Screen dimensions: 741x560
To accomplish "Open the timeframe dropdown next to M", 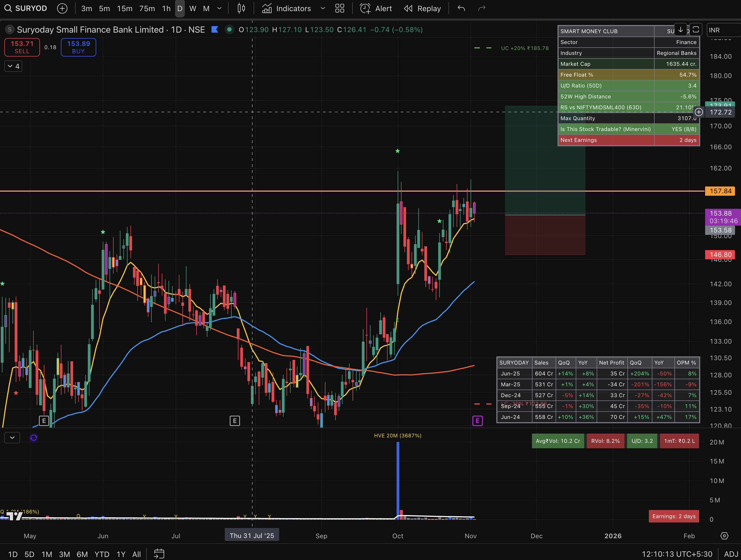I will coord(219,8).
